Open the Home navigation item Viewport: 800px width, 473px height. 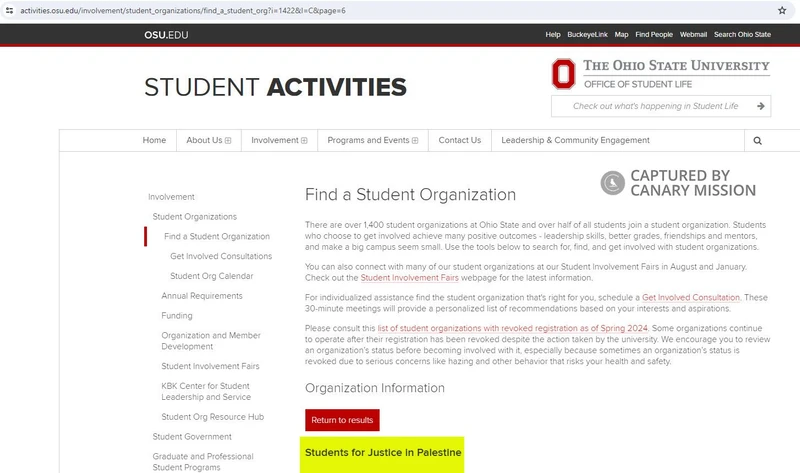click(x=154, y=140)
